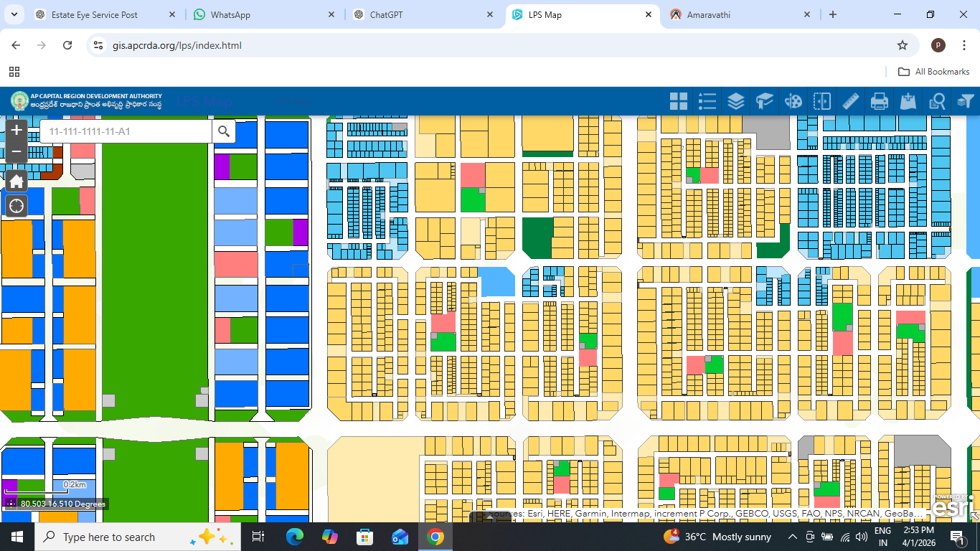Image resolution: width=980 pixels, height=551 pixels.
Task: Open the basemap gallery grid icon
Action: [x=679, y=101]
